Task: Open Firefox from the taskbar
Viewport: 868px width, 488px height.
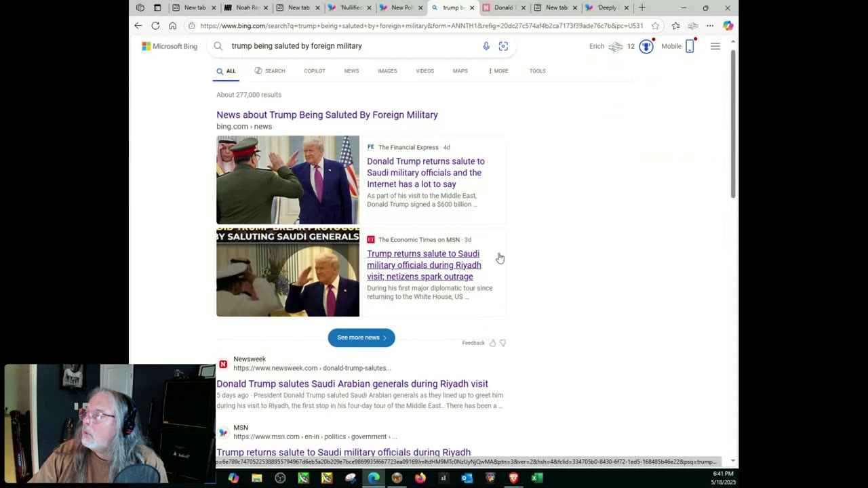Action: [x=420, y=478]
